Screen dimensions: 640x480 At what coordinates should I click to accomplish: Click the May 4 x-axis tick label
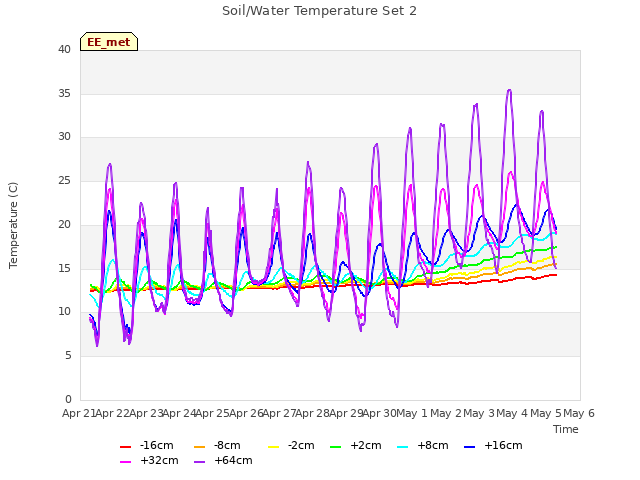point(512,413)
